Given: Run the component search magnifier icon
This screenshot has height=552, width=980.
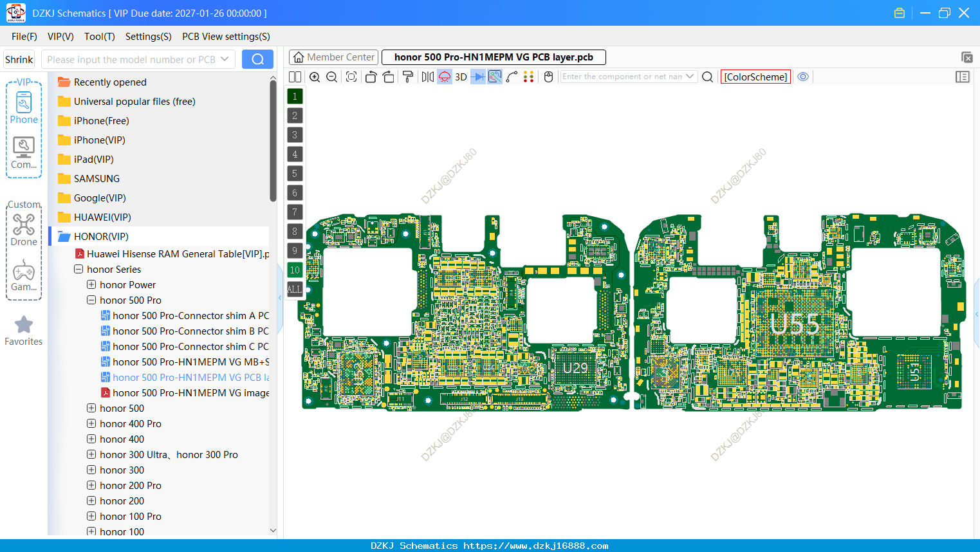Looking at the screenshot, I should coord(707,77).
